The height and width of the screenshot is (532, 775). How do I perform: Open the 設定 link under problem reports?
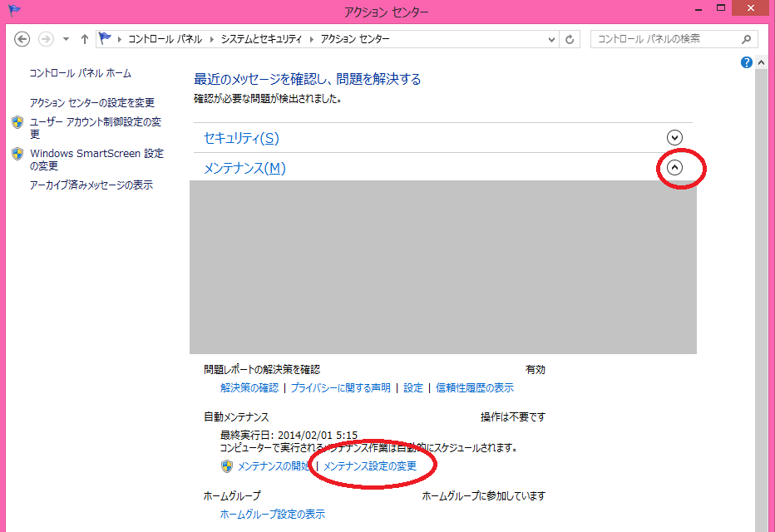click(x=413, y=387)
